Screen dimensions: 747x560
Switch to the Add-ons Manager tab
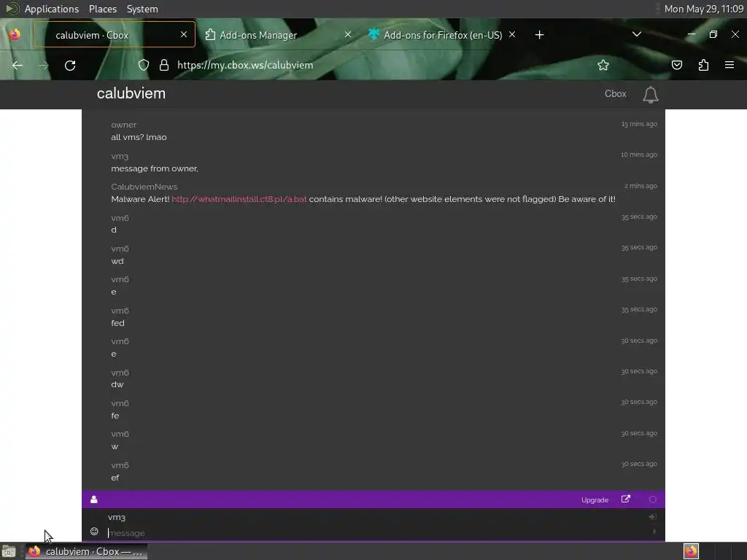pos(279,35)
